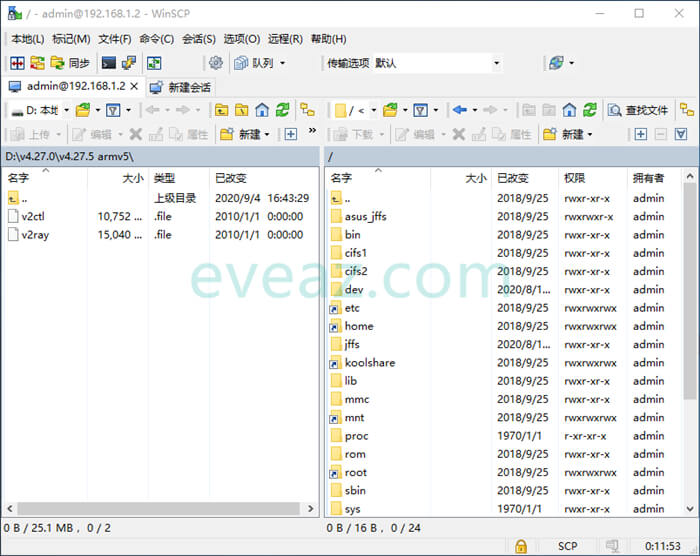Close the admin@192.168.1.2 session tab
The image size is (700, 556).
(134, 86)
